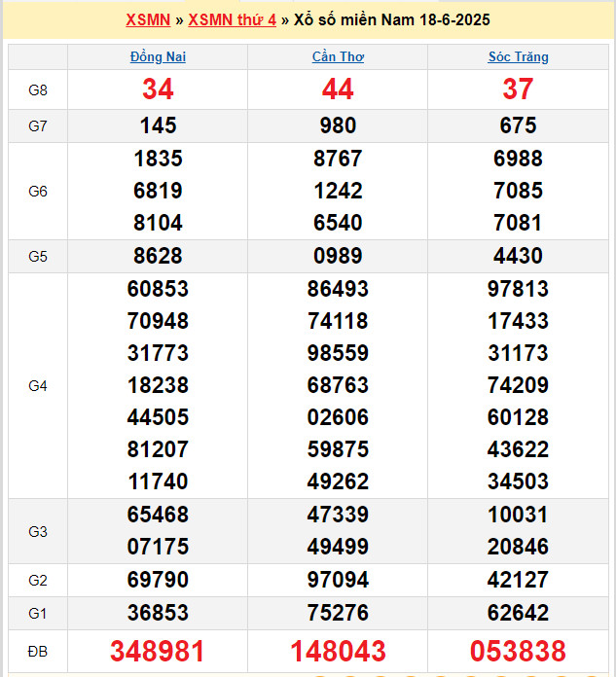Click G6 number 8104
Viewport: 616px width, 677px height.
point(158,223)
